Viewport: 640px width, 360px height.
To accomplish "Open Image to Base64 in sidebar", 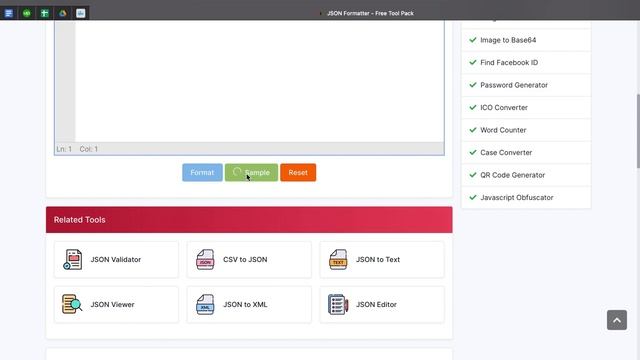I will coord(526,40).
